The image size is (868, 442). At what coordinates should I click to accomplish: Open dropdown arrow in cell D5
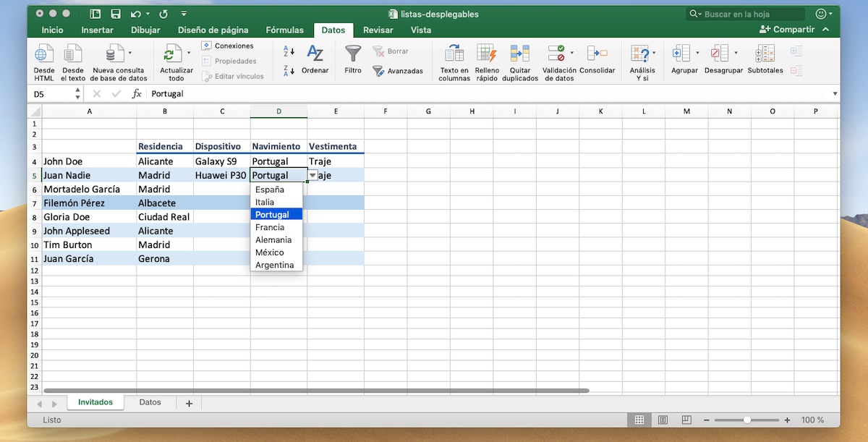312,176
